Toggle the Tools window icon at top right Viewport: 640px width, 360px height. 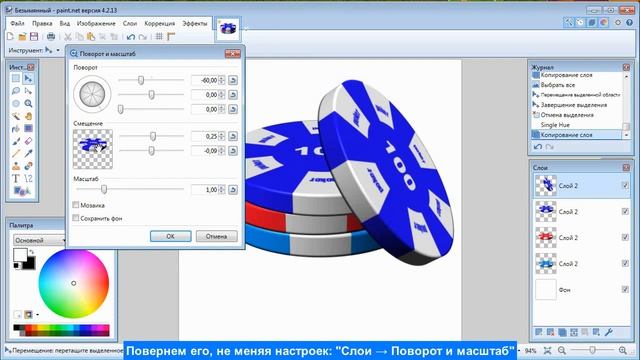coord(568,23)
